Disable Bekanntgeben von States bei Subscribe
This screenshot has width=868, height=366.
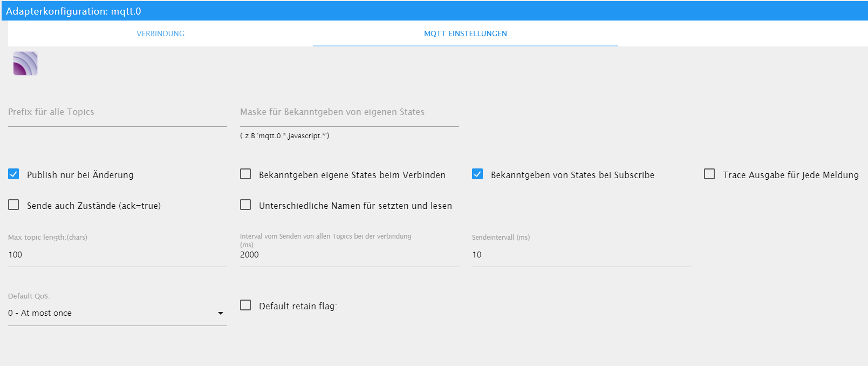pyautogui.click(x=477, y=174)
